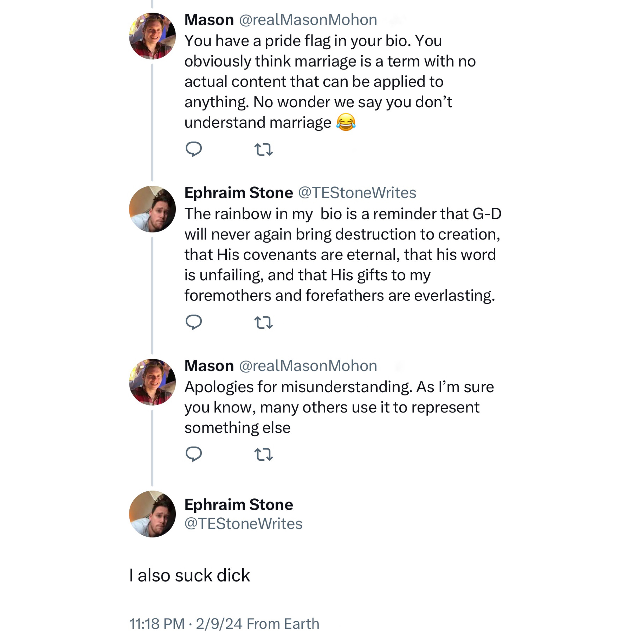Open the tweet starting "Apologies for misunderstanding"
Viewport: 644px width, 644px height.
pos(333,407)
